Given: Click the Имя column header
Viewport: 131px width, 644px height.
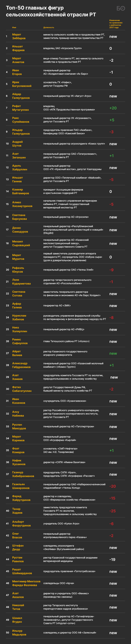Looking at the screenshot, I should coord(14,27).
